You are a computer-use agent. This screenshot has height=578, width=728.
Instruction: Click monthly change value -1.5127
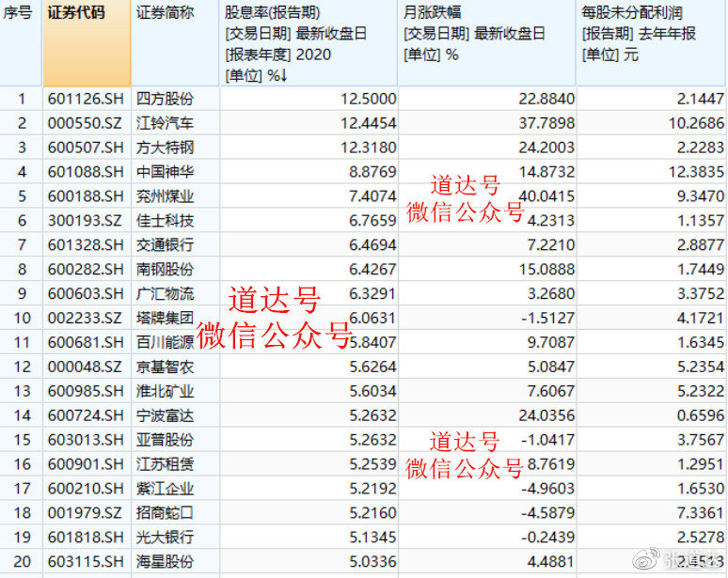coord(548,319)
